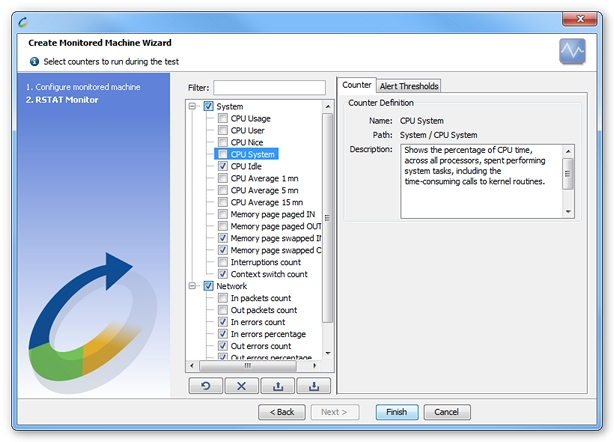Enable CPU Average 5 mn checkbox
This screenshot has width=614, height=442.
click(x=223, y=190)
